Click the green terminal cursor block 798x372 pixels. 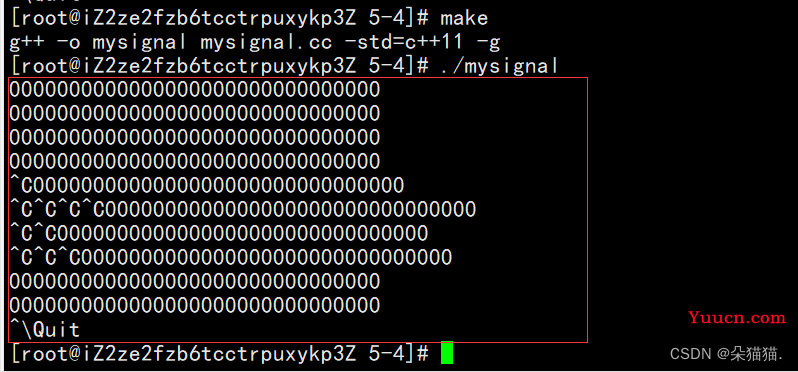tap(446, 353)
